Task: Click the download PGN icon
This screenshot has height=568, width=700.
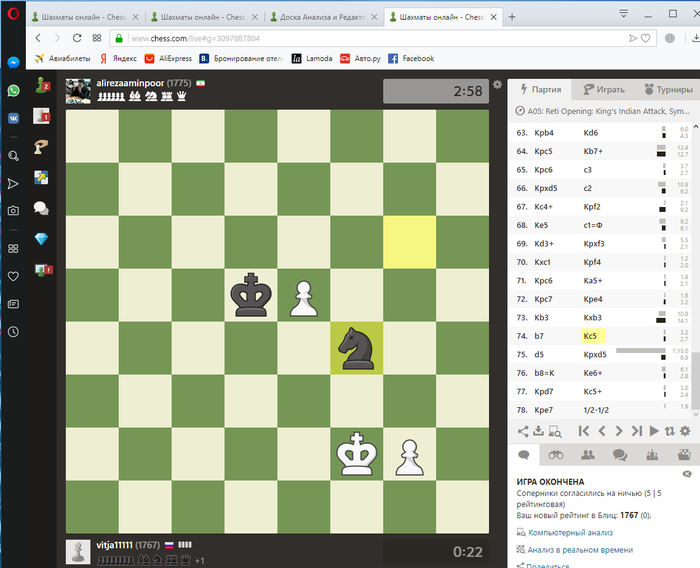Action: (x=538, y=431)
